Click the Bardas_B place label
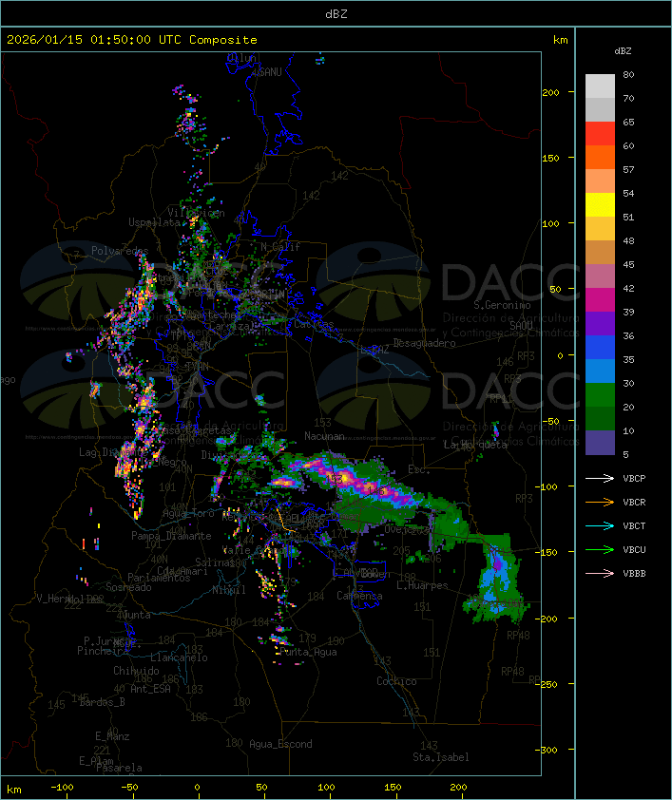 tap(103, 702)
